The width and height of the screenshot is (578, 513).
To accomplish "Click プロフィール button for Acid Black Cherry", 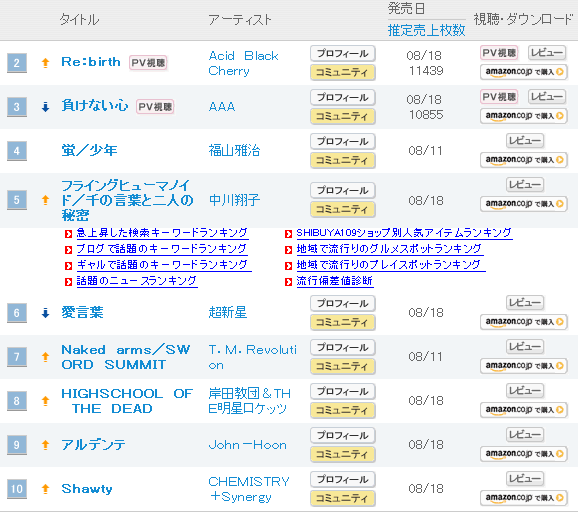I will point(343,53).
